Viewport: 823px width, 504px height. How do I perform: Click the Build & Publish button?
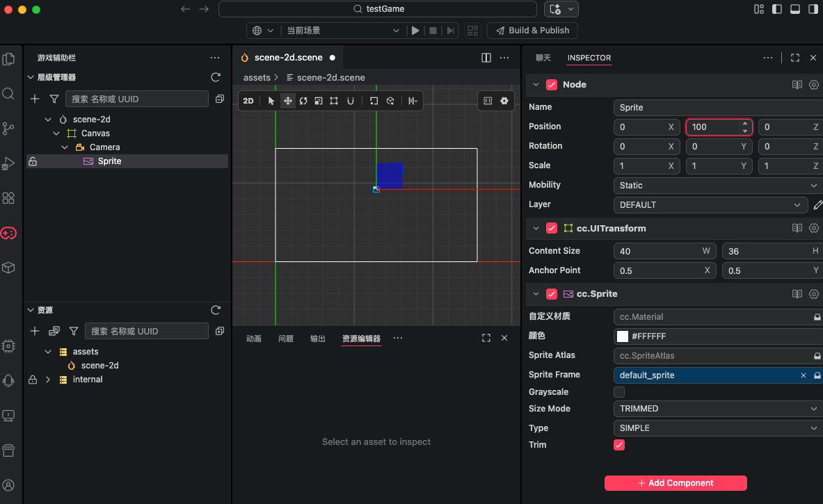pyautogui.click(x=532, y=31)
